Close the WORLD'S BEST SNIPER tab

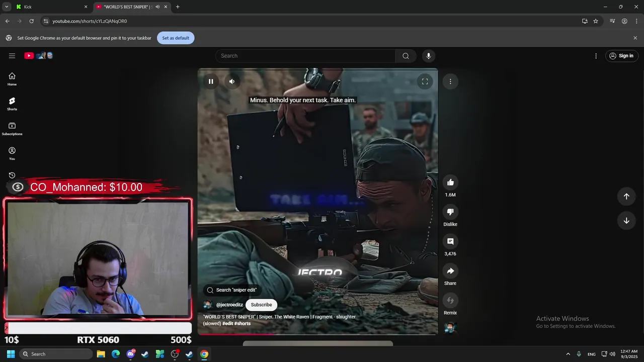coord(166,7)
